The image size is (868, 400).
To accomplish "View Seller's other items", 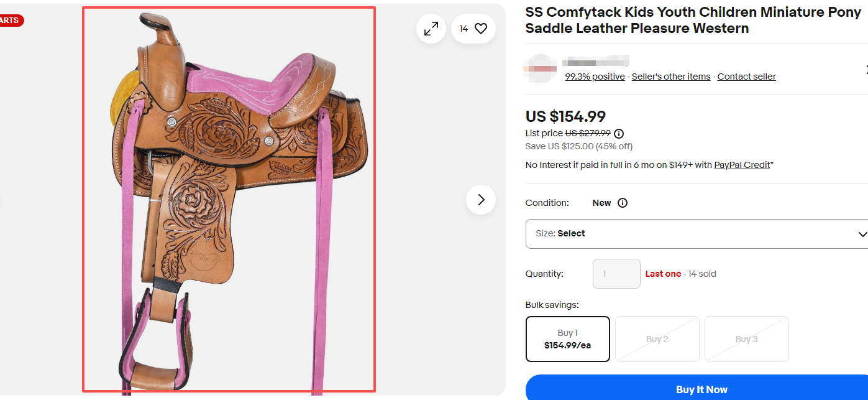I will 670,77.
